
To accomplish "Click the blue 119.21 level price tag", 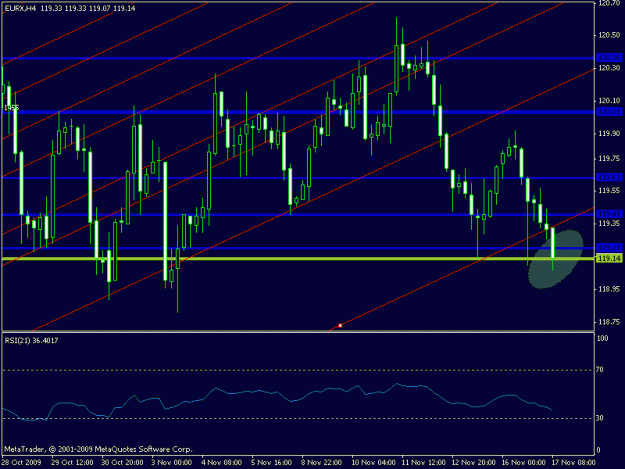I will [x=609, y=247].
